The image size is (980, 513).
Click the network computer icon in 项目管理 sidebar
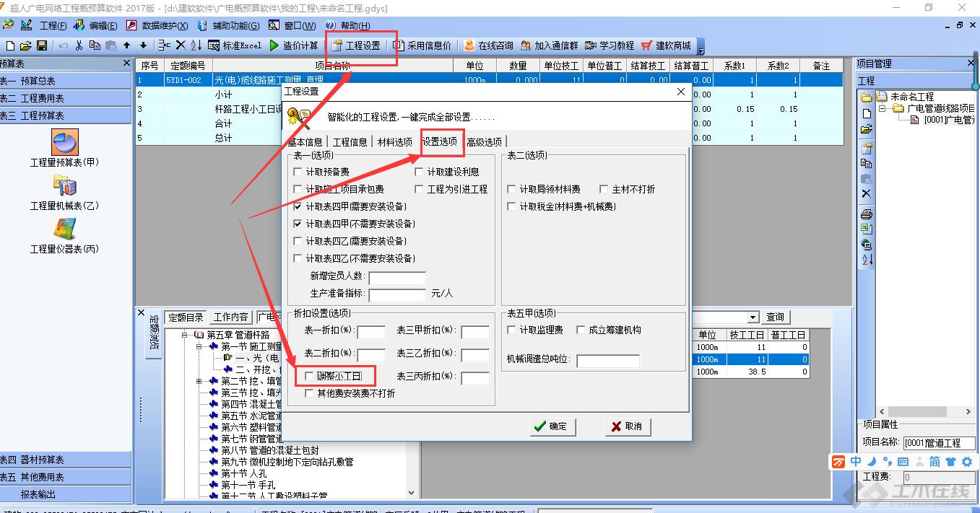[x=866, y=244]
